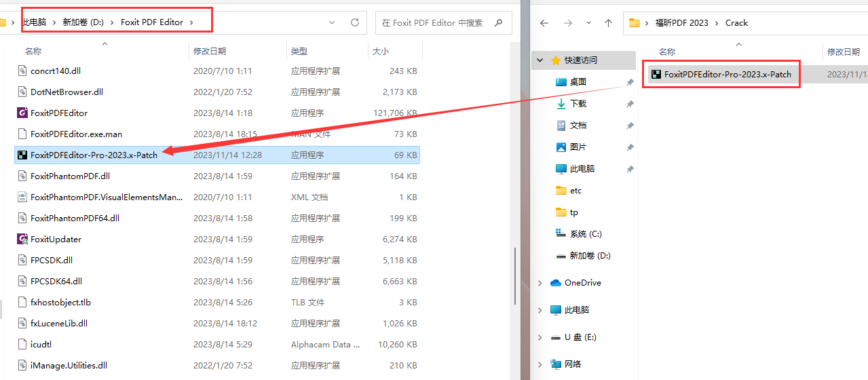Image resolution: width=868 pixels, height=380 pixels.
Task: Open Pictures (图片) in quick access
Action: tap(578, 147)
